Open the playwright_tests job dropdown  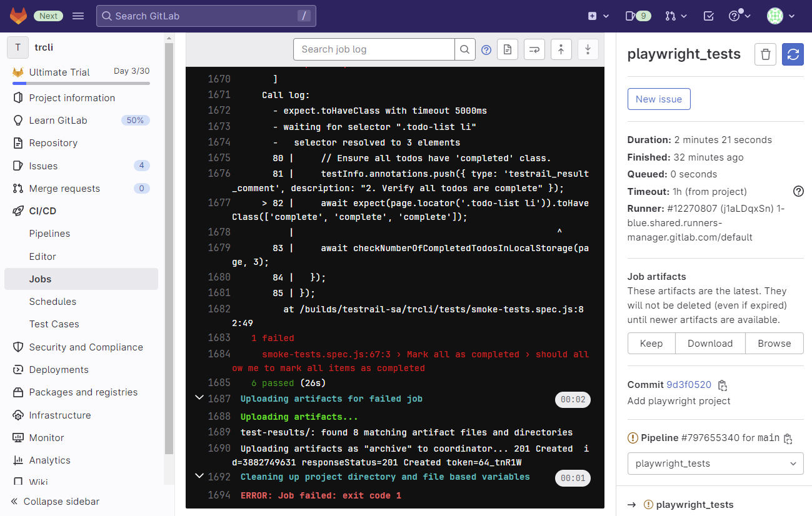point(715,464)
